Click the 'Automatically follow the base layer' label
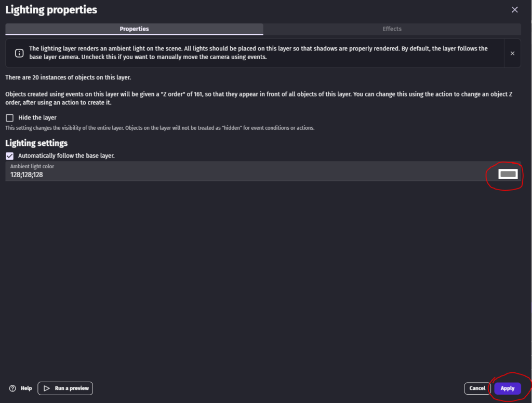Screen dimensions: 532x403 click(66, 156)
